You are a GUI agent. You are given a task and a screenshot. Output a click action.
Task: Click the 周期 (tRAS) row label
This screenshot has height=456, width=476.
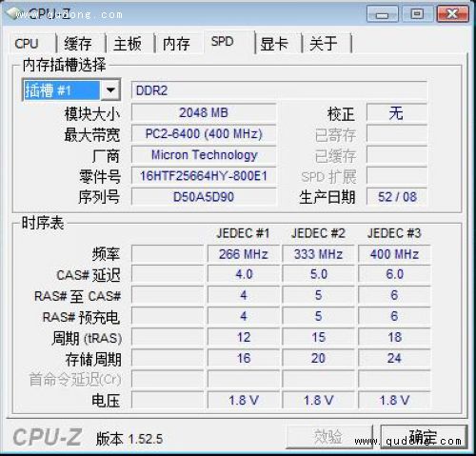pos(87,338)
